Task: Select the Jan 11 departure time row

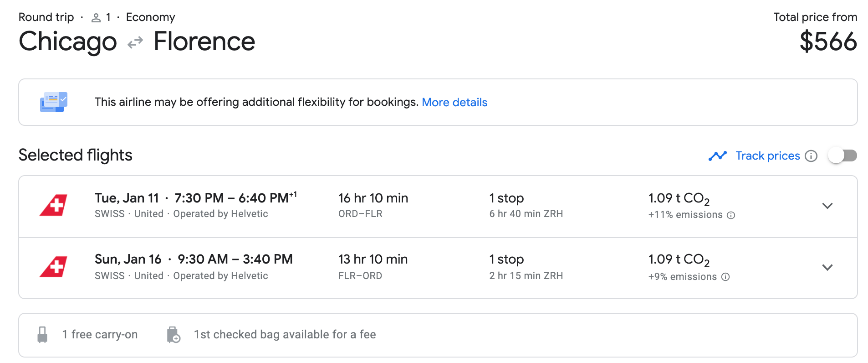Action: click(196, 198)
